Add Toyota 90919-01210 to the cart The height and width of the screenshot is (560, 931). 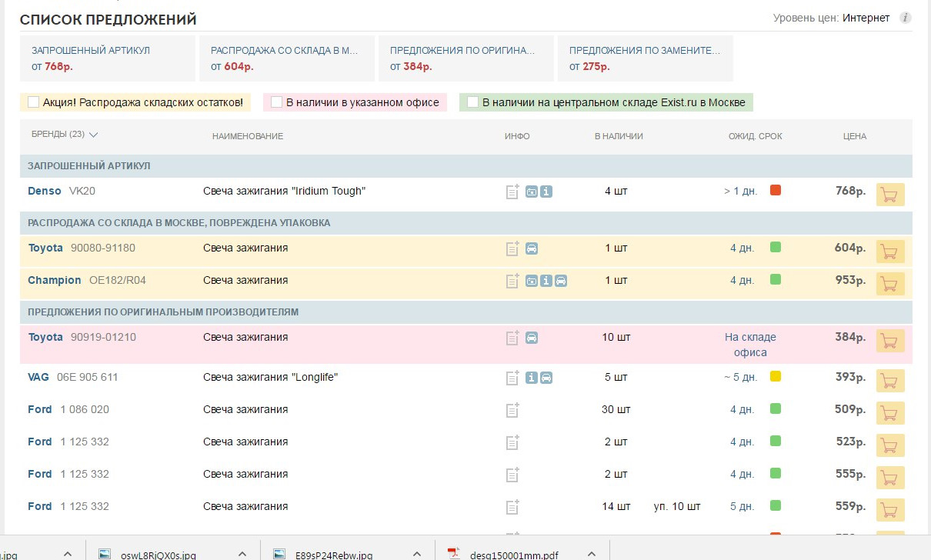click(890, 340)
